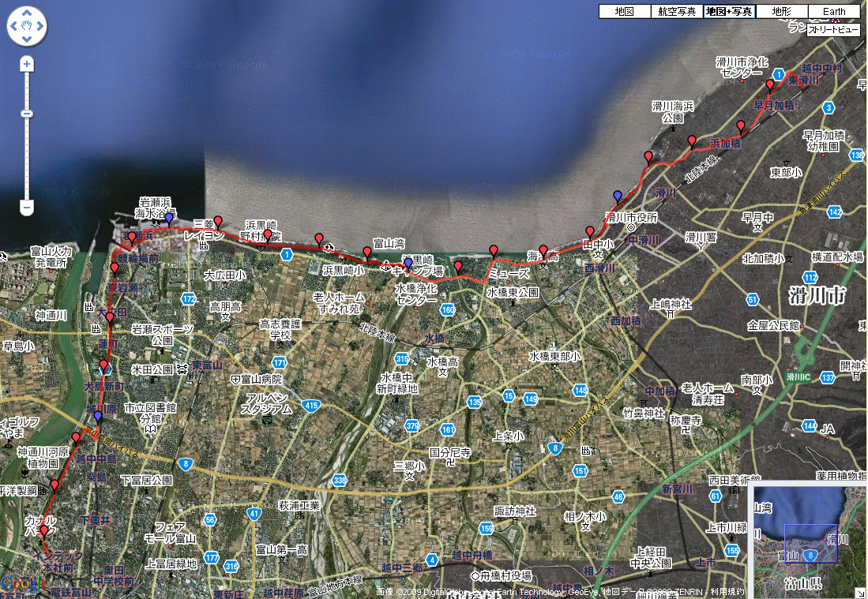This screenshot has width=868, height=599.
Task: Click the blue marker near 滑川市役所
Action: [x=618, y=195]
